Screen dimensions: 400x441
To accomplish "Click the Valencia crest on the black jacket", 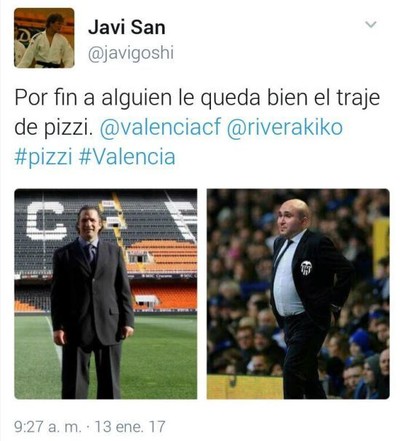I will [x=306, y=267].
